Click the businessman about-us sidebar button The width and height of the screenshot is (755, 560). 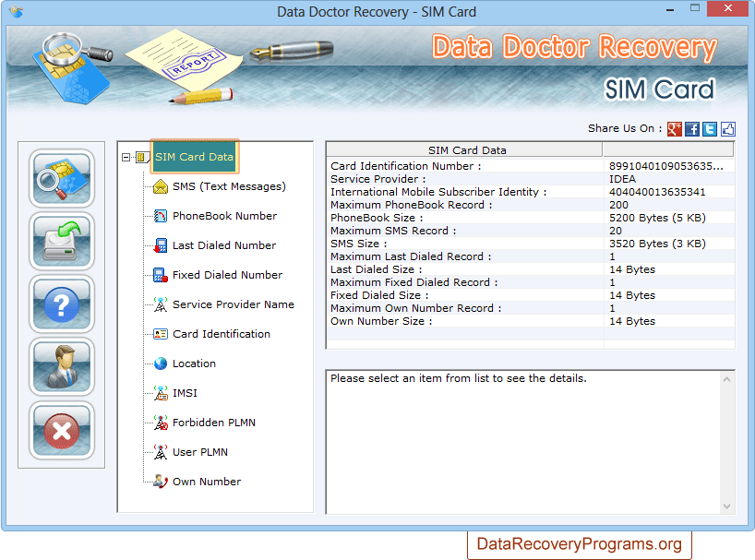[x=62, y=367]
